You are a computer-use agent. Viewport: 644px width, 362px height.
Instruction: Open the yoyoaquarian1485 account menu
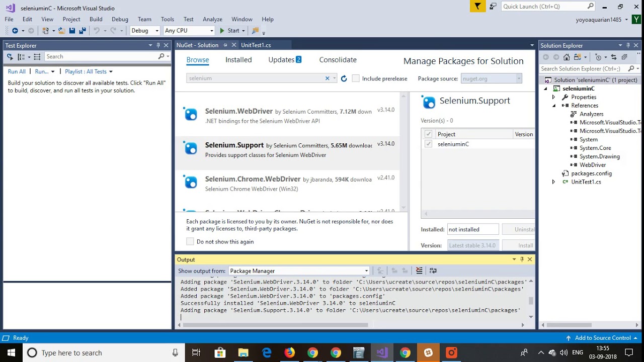tap(602, 20)
